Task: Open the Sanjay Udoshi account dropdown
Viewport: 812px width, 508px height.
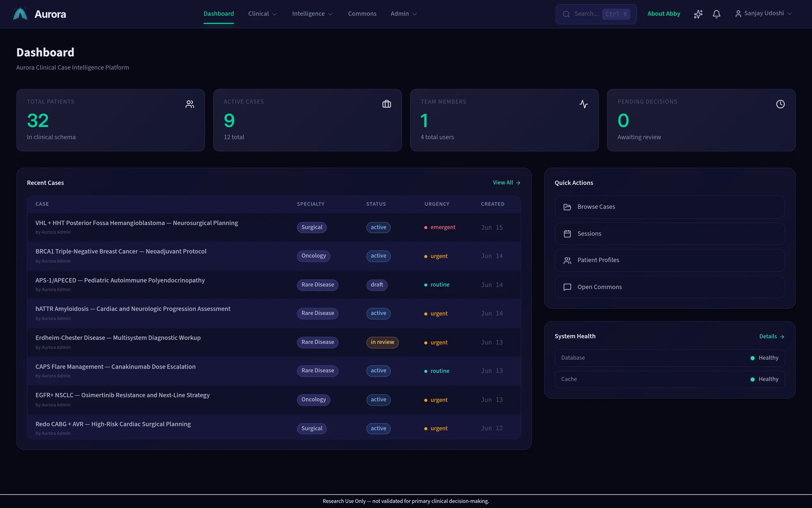Action: 764,13
